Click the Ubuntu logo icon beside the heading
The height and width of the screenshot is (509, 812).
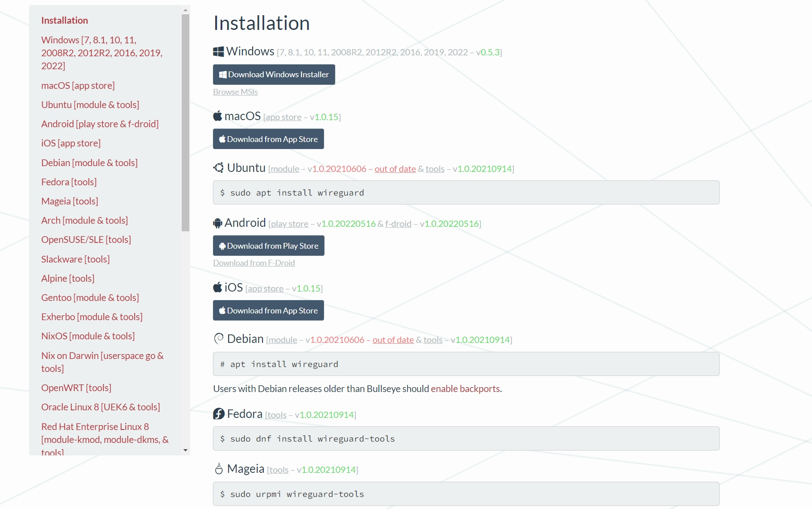tap(218, 168)
